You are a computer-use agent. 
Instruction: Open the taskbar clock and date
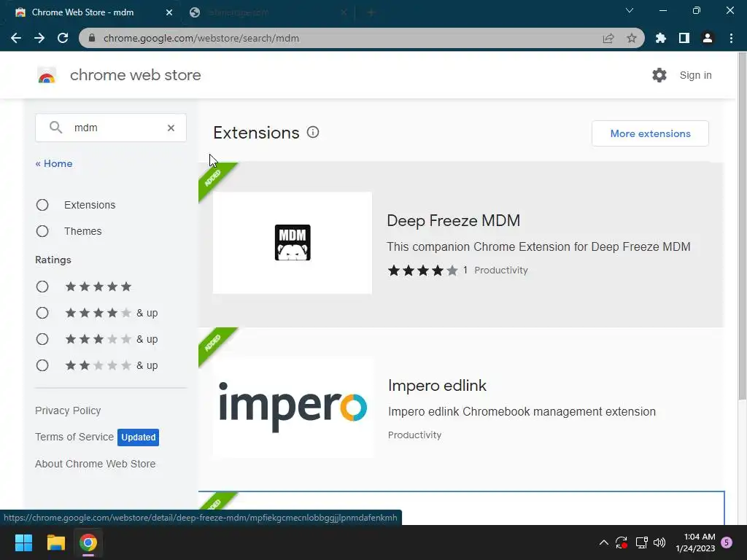[x=695, y=542]
